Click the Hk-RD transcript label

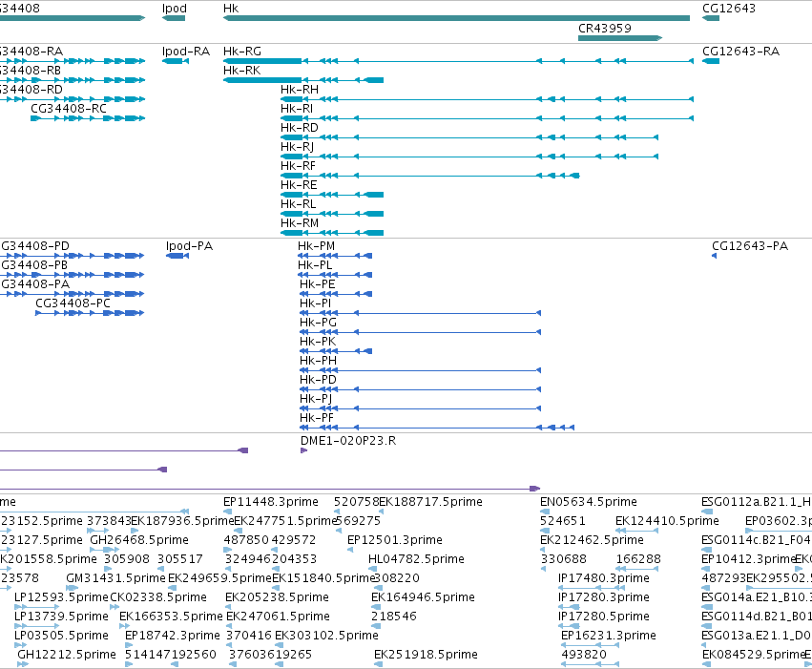[x=300, y=128]
